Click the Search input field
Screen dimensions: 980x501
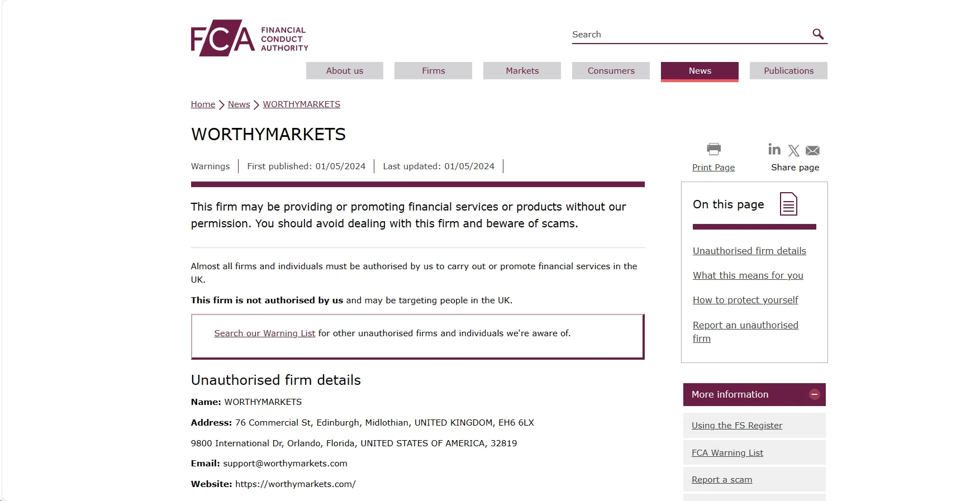click(x=690, y=35)
